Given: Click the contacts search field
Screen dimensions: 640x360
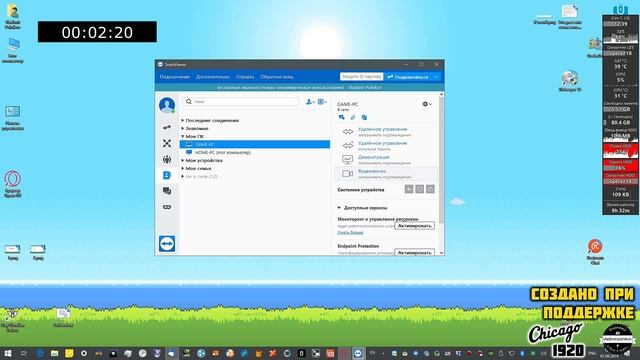Looking at the screenshot, I should (x=240, y=101).
